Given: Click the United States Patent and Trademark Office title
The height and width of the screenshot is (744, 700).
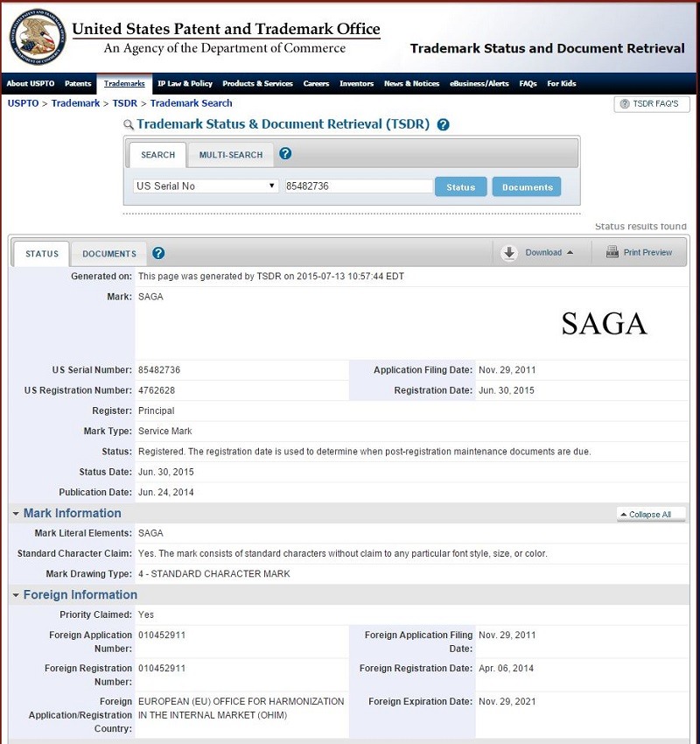Looking at the screenshot, I should click(226, 29).
